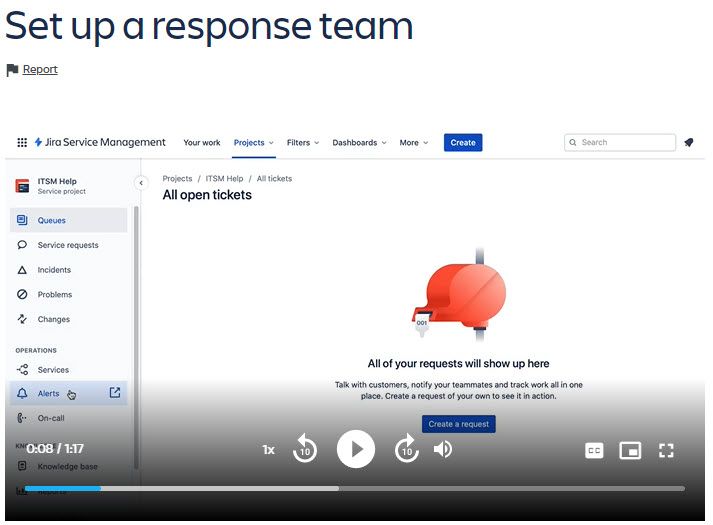The height and width of the screenshot is (525, 713).
Task: Click the red mailbox illustration
Action: click(x=458, y=295)
